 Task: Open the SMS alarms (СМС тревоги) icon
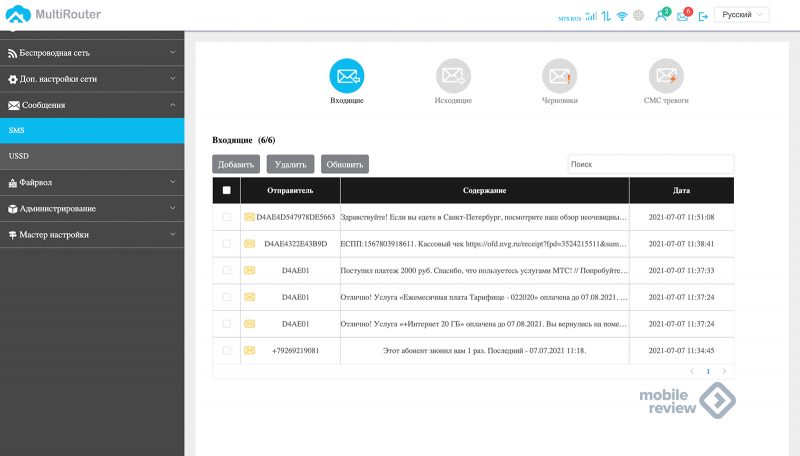click(666, 76)
